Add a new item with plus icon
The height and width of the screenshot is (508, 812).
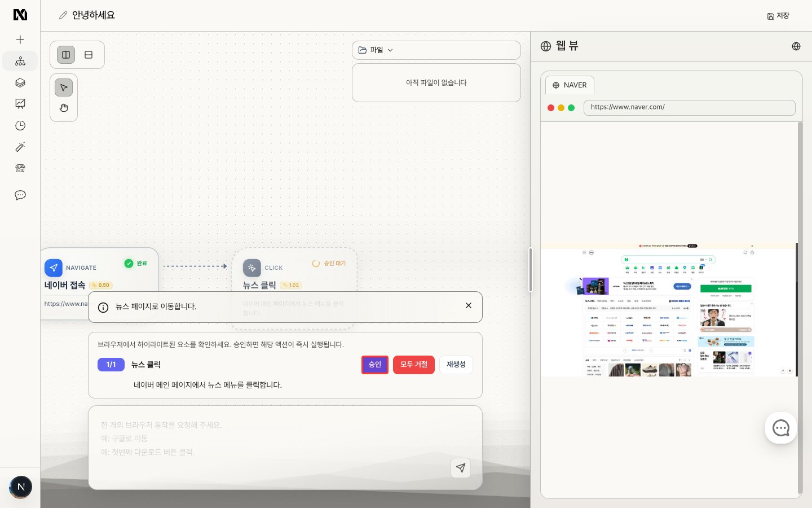click(20, 40)
